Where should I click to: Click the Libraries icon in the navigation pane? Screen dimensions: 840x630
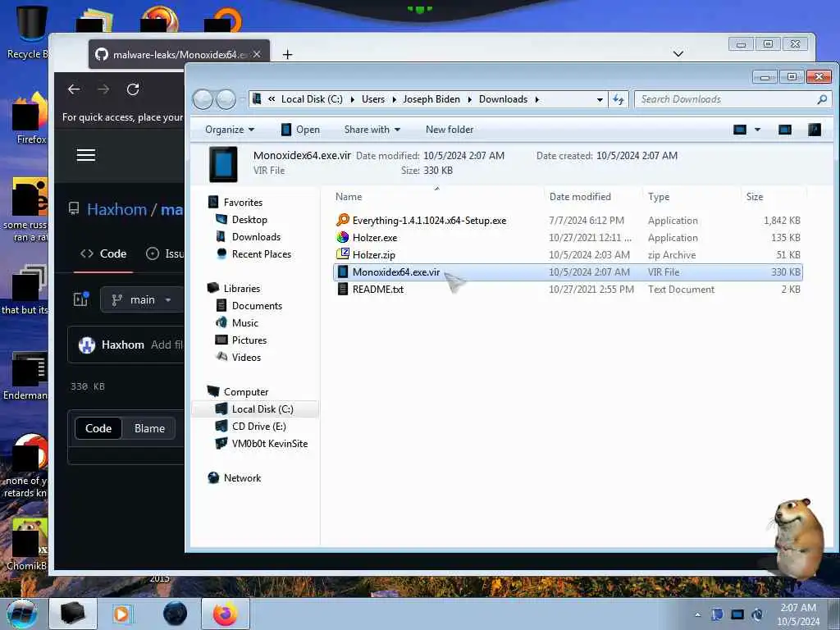tap(213, 288)
